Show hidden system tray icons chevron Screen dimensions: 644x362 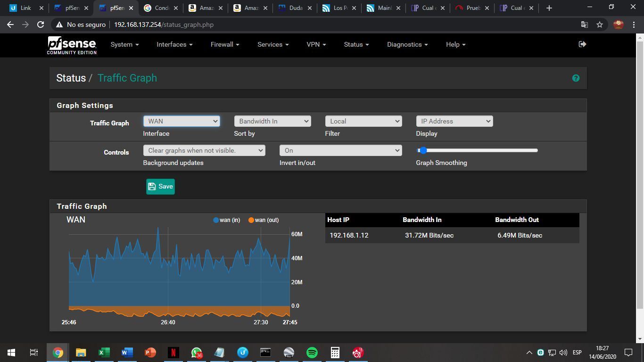tap(529, 353)
